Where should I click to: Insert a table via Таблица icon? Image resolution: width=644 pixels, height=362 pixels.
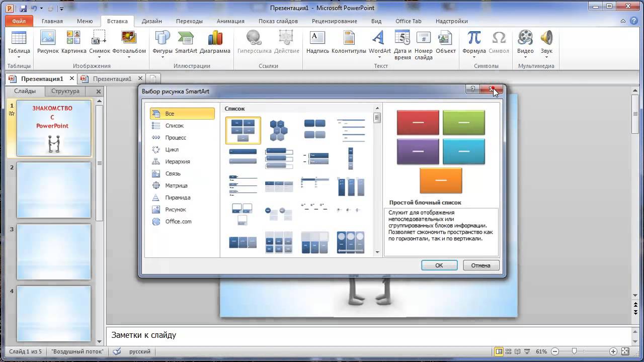coord(19,38)
